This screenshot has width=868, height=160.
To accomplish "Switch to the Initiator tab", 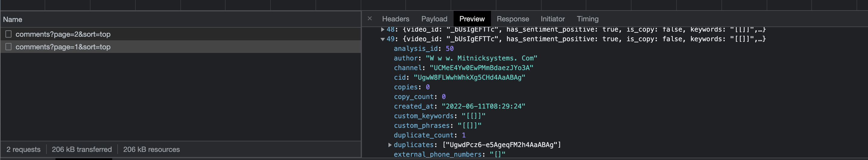I will 553,19.
